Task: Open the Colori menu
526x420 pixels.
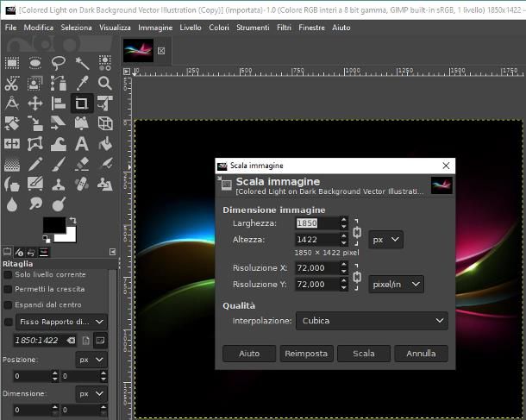Action: (219, 28)
